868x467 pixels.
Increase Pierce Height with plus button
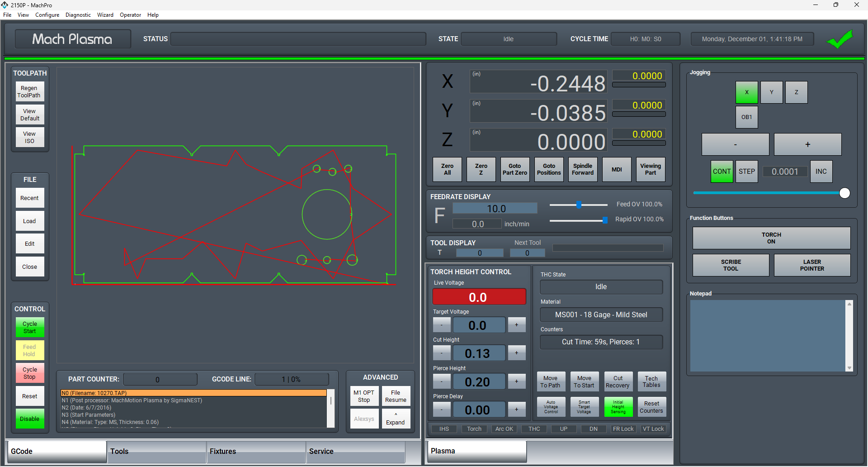[x=516, y=381]
